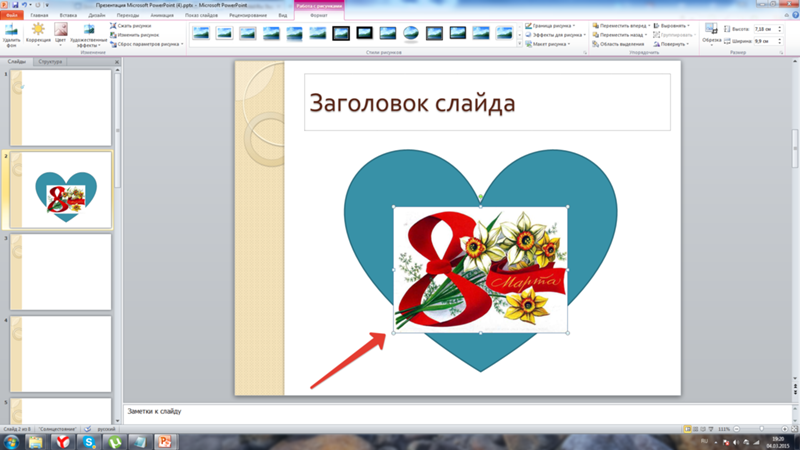Click the zoom in plus button
Screen dimensions: 800x450
785,429
